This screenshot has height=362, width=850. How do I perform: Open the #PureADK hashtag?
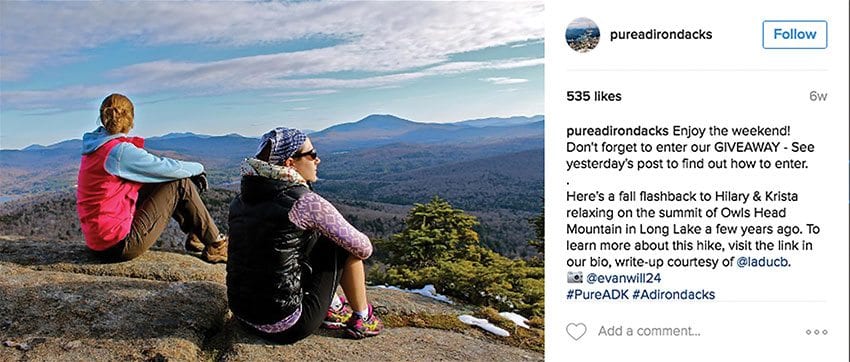click(x=595, y=295)
